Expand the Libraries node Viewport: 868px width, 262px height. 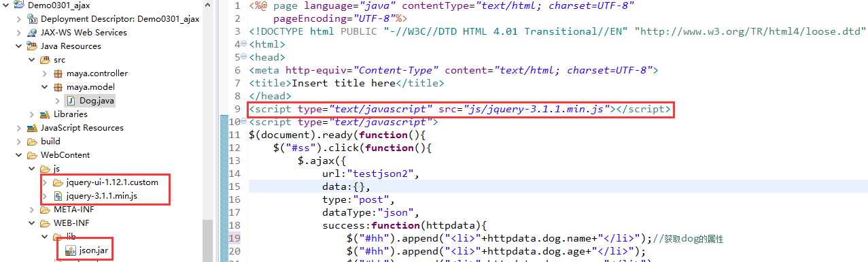[32, 114]
